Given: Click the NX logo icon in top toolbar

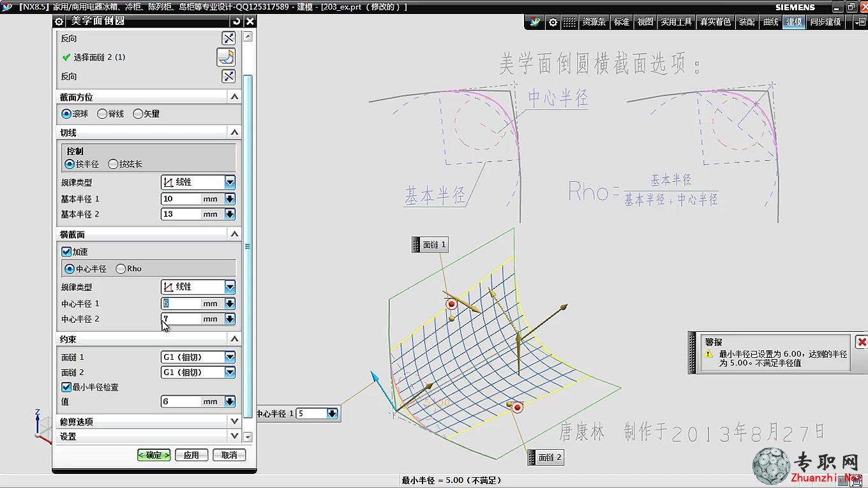Looking at the screenshot, I should pyautogui.click(x=535, y=22).
